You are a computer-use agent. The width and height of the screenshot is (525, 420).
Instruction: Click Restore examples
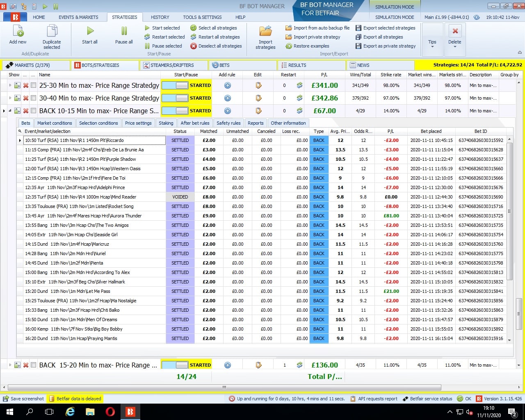307,46
